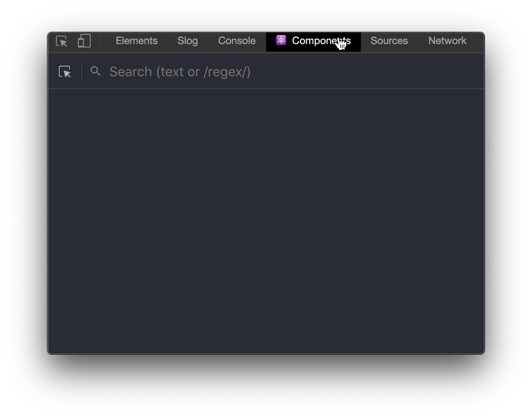Switch to the Elements tab
The image size is (532, 417).
click(136, 41)
